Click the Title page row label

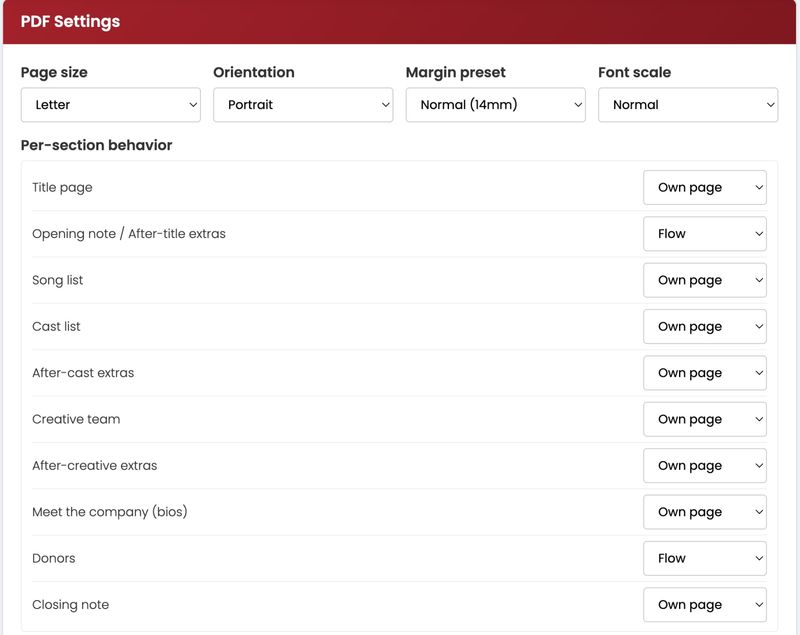point(62,188)
